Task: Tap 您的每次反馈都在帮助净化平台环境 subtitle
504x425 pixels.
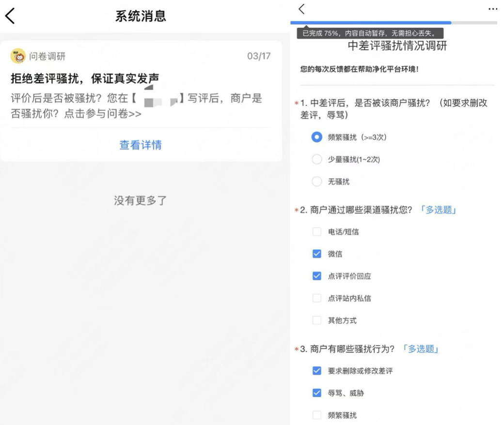Action: pyautogui.click(x=360, y=69)
